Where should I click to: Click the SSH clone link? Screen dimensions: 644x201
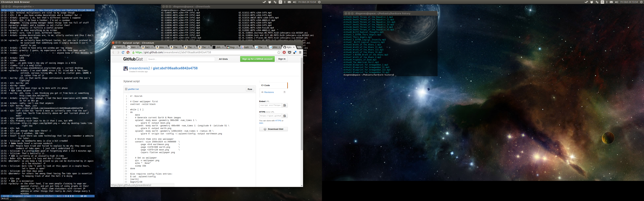click(x=261, y=123)
